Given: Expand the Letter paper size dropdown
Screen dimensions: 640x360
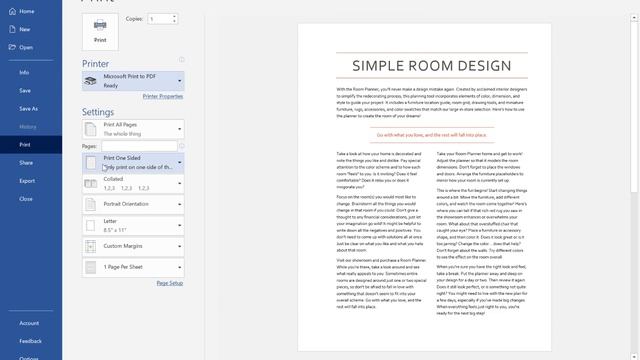Looking at the screenshot, I should 133,225.
